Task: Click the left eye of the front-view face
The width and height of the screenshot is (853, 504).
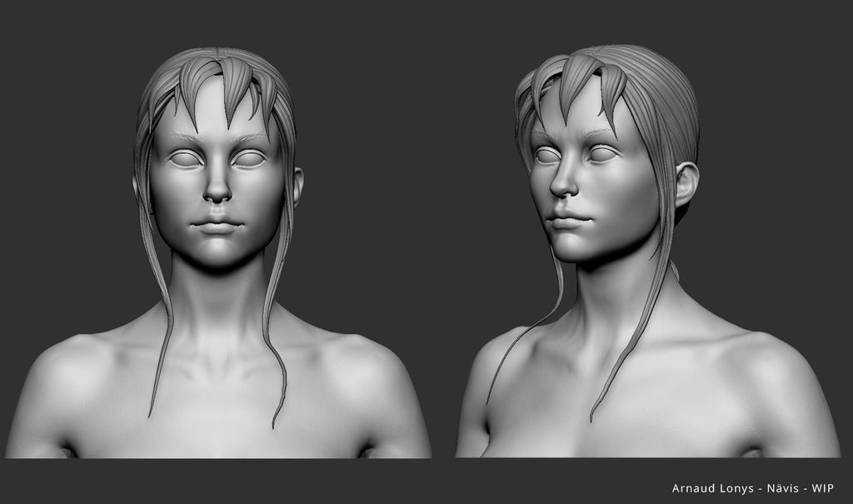Action: pos(186,158)
